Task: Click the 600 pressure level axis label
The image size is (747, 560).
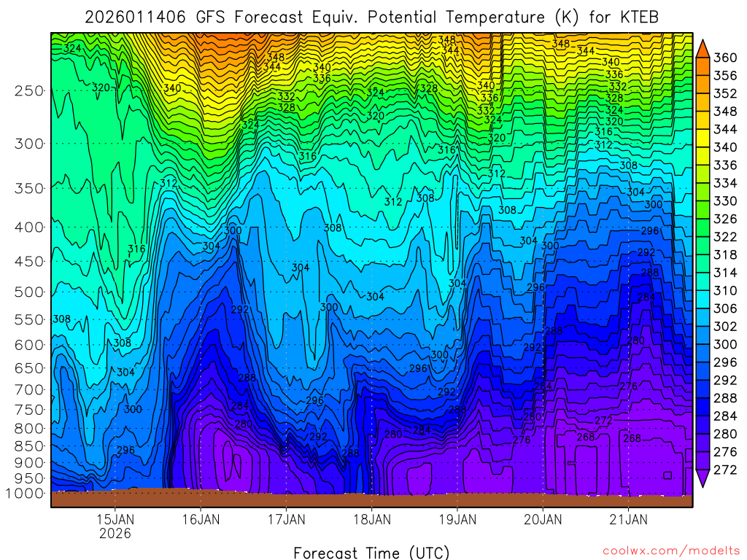Action: click(x=28, y=345)
